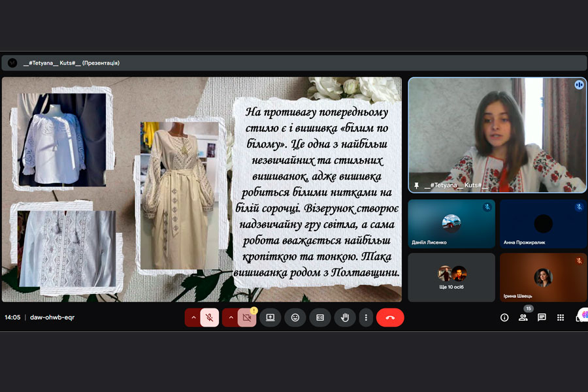Leave the call with red hang-up button
This screenshot has height=392, width=588.
click(390, 318)
